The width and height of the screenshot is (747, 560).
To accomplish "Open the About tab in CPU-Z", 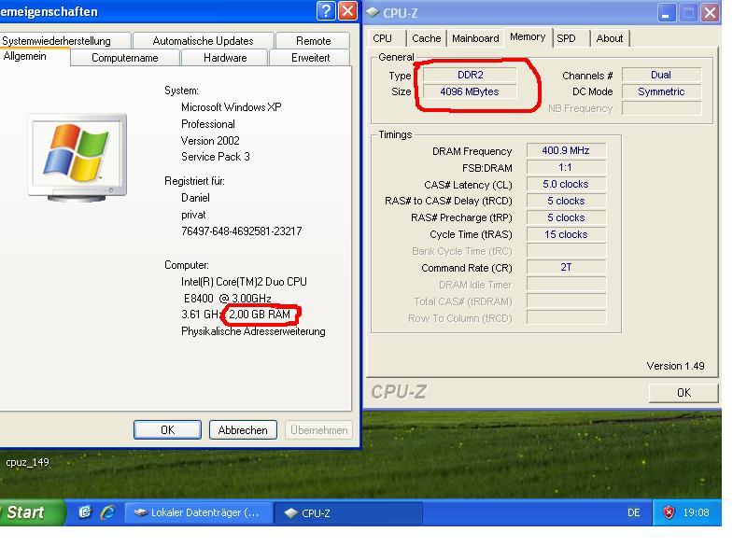I will [x=610, y=38].
